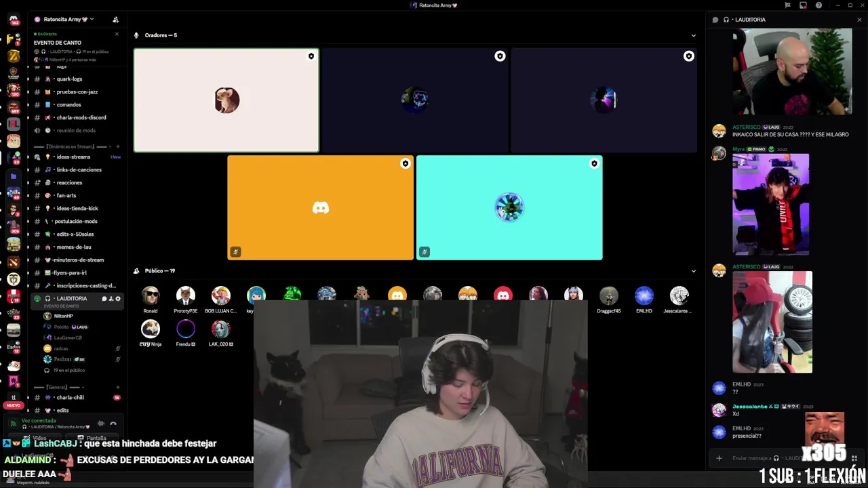Open the dancing GIF posted by Myra
This screenshot has width=868, height=488.
tap(770, 204)
